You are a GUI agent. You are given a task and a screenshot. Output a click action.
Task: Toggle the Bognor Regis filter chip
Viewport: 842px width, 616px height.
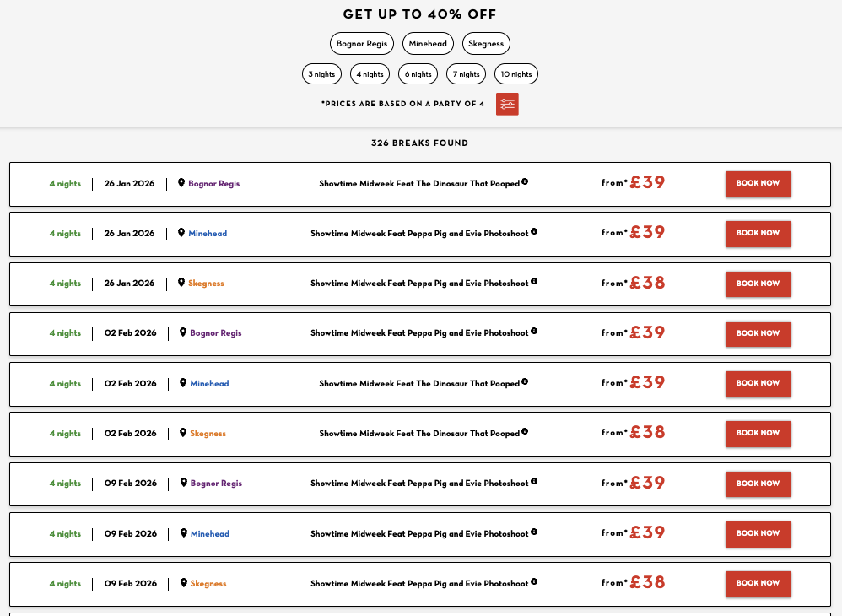tap(361, 44)
